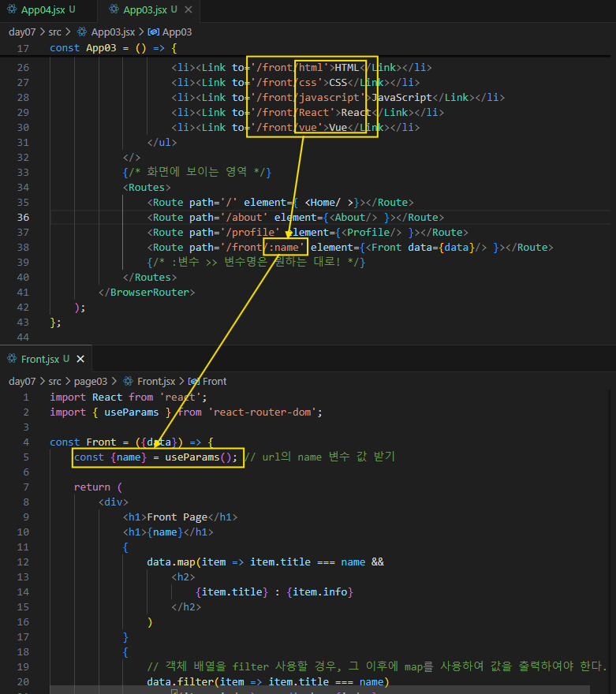
Task: Click the React icon on Front.jsx tab
Action: (x=12, y=359)
